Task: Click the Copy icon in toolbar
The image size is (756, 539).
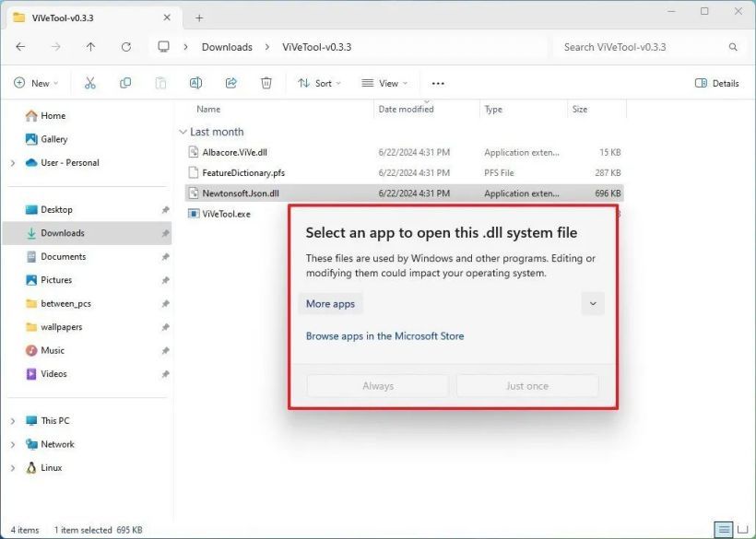Action: coord(125,83)
